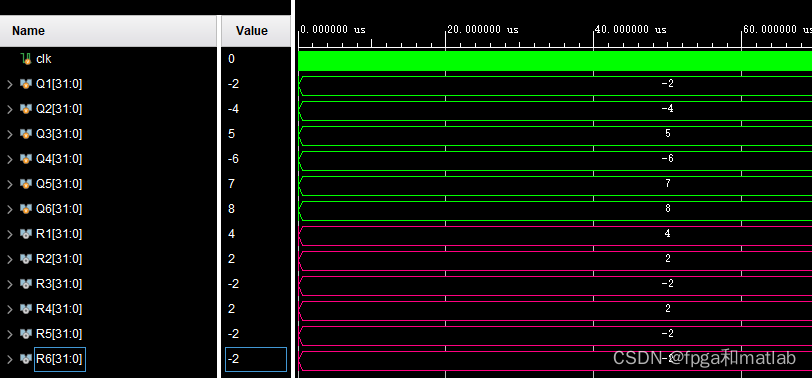The width and height of the screenshot is (812, 378).
Task: Click the R3 bus signal icon
Action: pos(26,284)
